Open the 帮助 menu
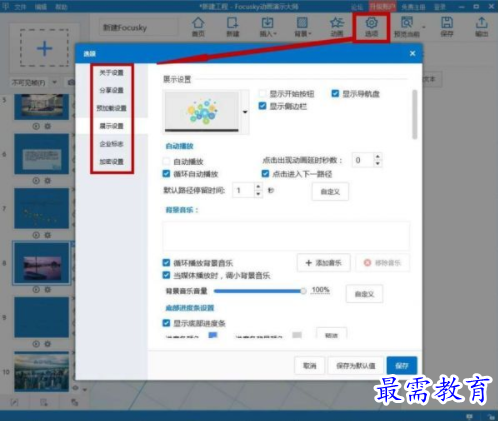This screenshot has width=498, height=421. point(61,6)
